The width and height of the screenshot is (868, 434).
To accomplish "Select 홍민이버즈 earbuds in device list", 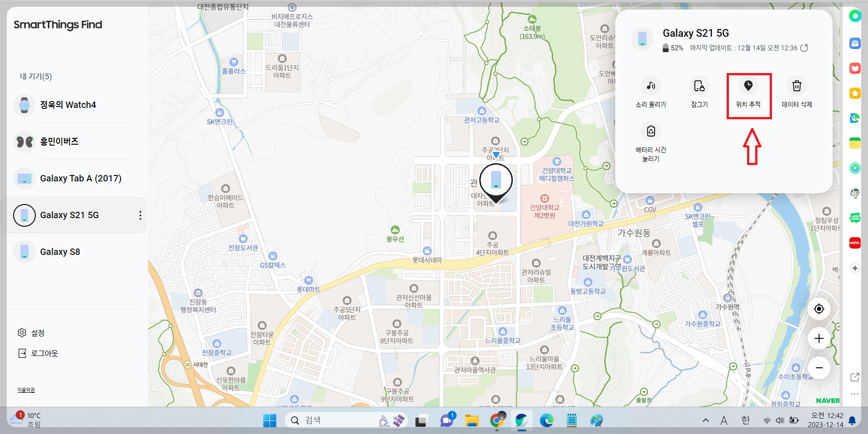I will coord(75,141).
